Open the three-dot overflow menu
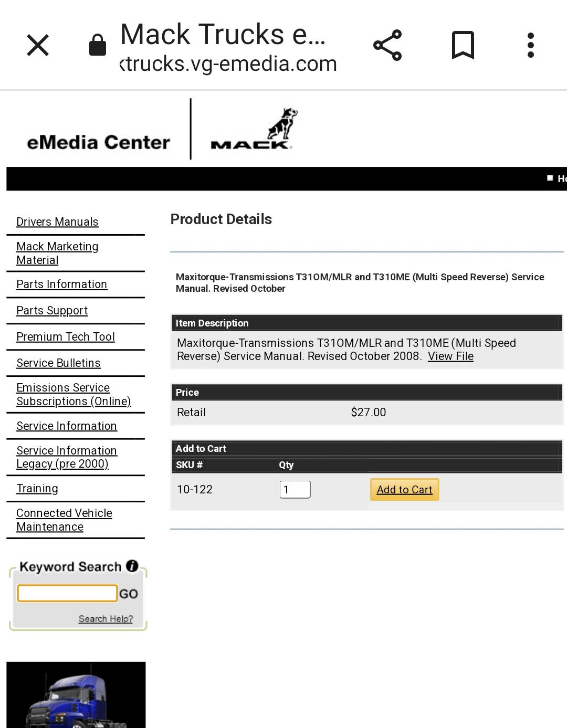Screen dimensions: 567x728 pyautogui.click(x=531, y=45)
